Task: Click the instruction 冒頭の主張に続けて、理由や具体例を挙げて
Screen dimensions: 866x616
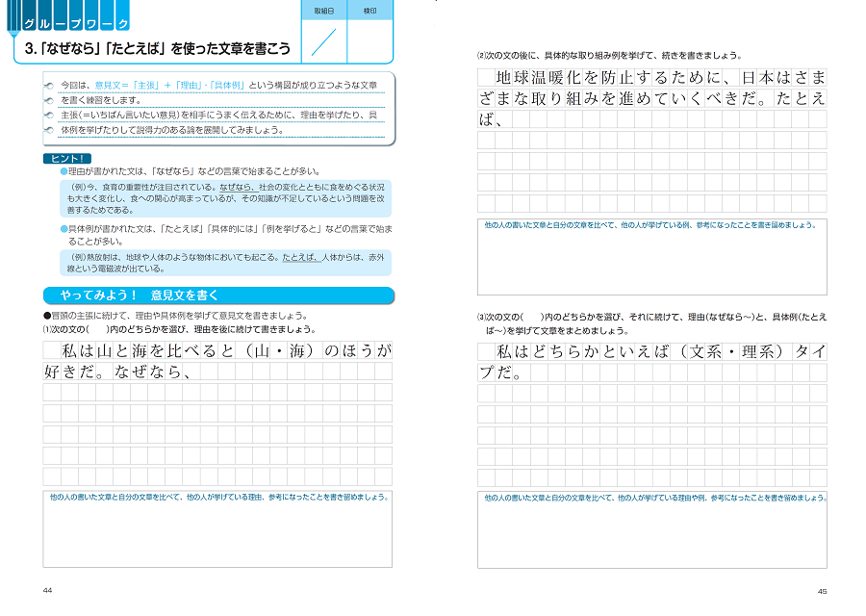Action: (x=180, y=316)
